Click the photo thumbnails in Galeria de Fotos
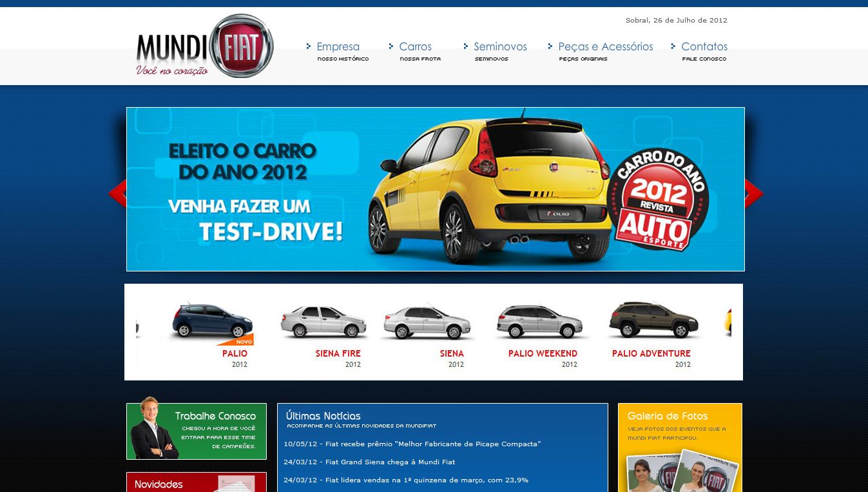 682,471
